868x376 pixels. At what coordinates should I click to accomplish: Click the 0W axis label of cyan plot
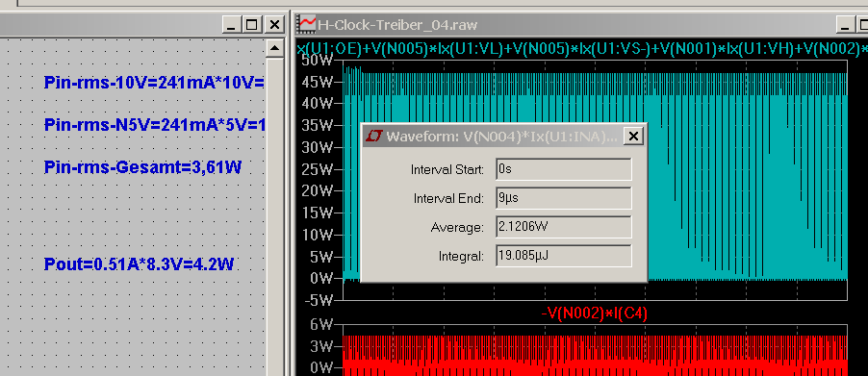click(x=321, y=278)
